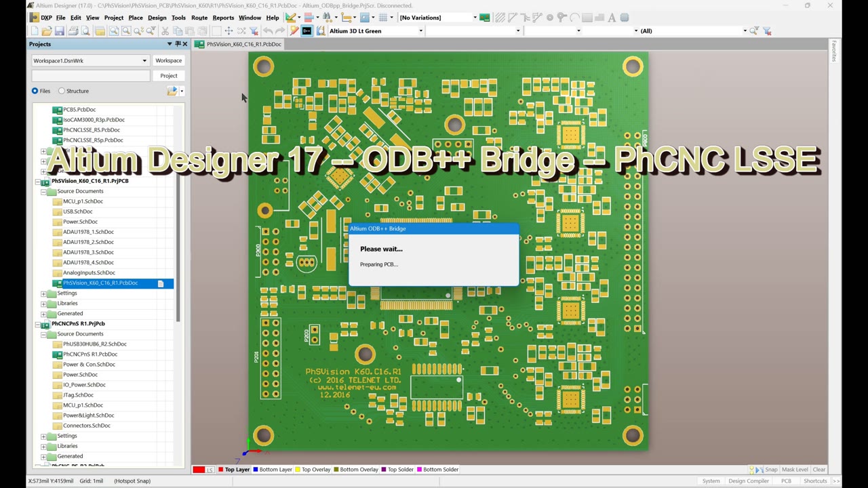Screen dimensions: 868x488
Task: Click the Move selection cross-arrows icon
Action: coord(229,30)
